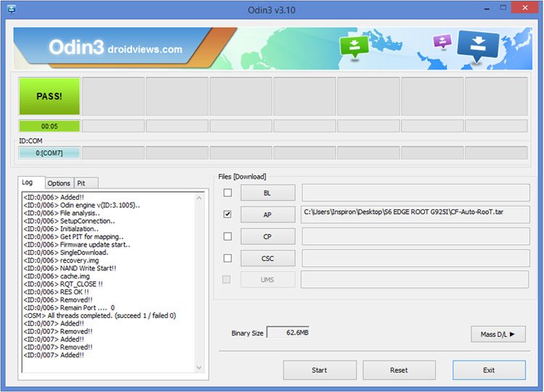Click the greyed-out UMS button
The width and height of the screenshot is (544, 392).
click(x=268, y=280)
